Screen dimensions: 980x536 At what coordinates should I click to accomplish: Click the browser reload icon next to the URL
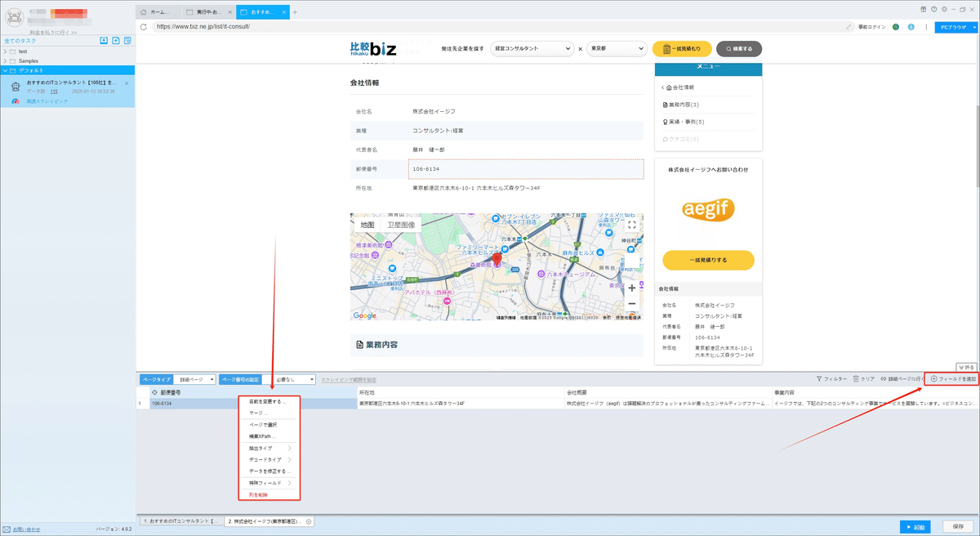pyautogui.click(x=144, y=26)
